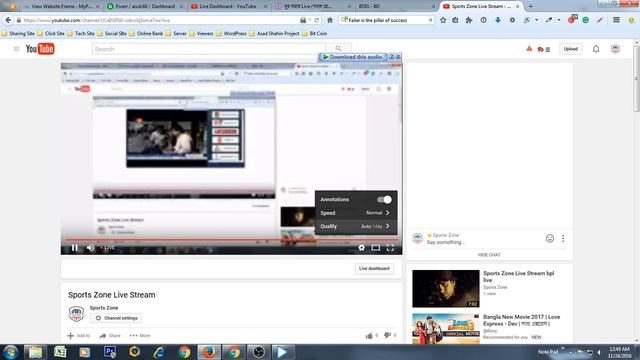Screen dimensions: 640x360
Task: Reload the page with the refresh icon
Action: pos(316,20)
